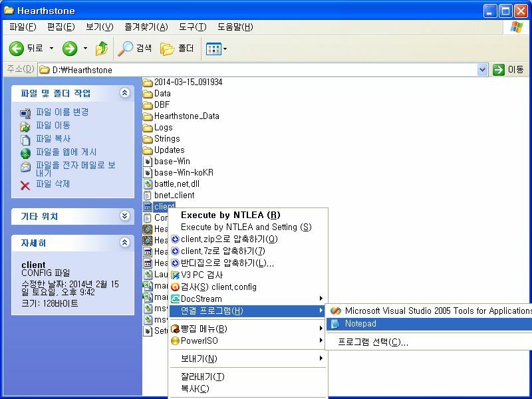Choose Microsoft Visual Studio 2005 Tools entry
The image size is (532, 399).
click(429, 311)
